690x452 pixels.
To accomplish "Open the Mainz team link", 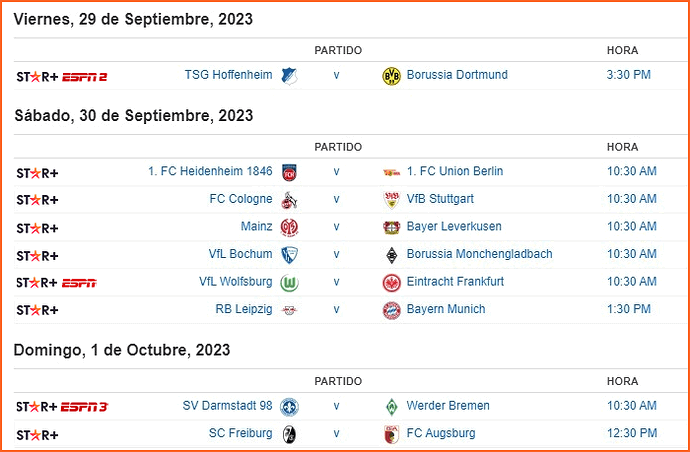I will click(257, 226).
